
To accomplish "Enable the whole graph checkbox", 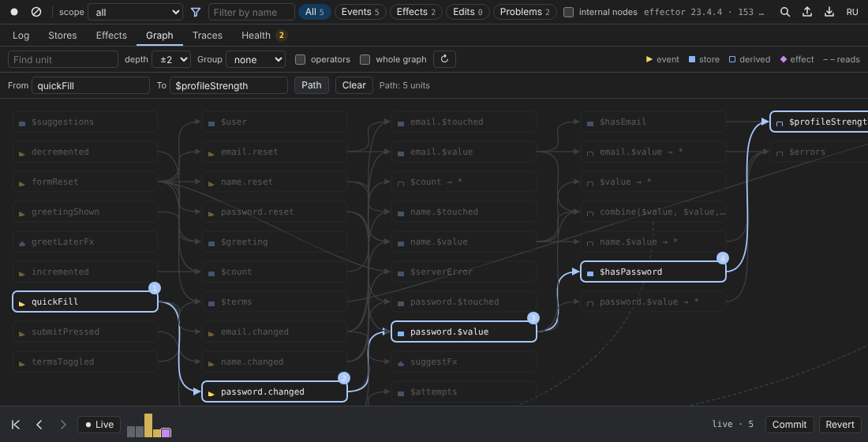I will (365, 59).
